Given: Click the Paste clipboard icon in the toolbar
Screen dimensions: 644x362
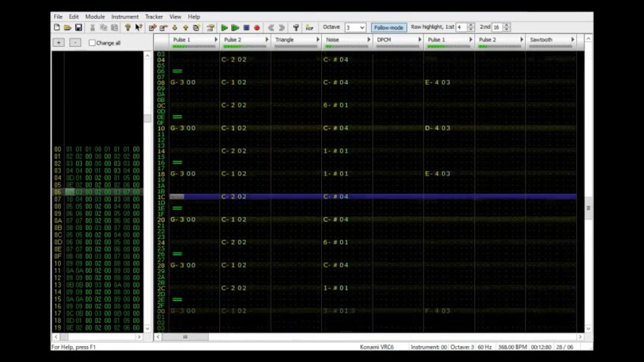Looking at the screenshot, I should pyautogui.click(x=115, y=27).
